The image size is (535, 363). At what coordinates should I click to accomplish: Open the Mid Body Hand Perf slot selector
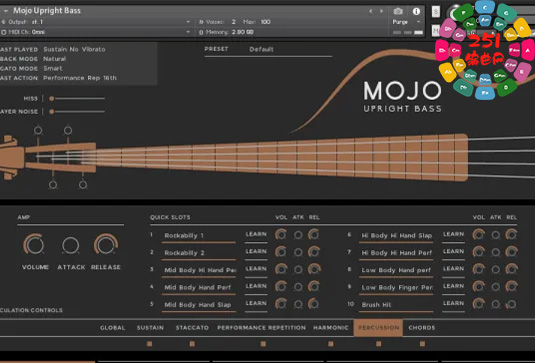[x=199, y=288]
